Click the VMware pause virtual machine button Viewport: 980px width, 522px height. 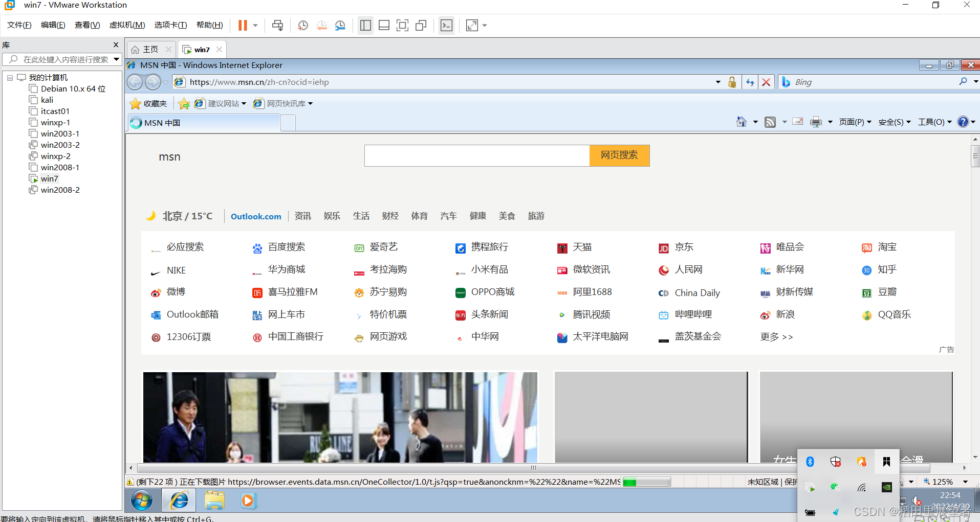pyautogui.click(x=243, y=25)
